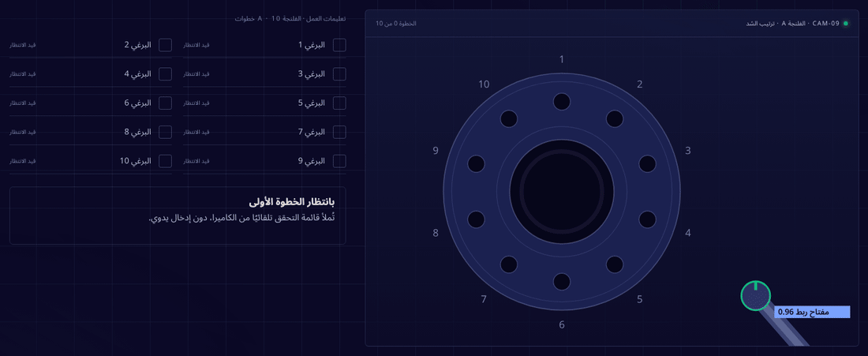Click bolt hole number 4 on the flange
This screenshot has width=868, height=356.
coord(647,219)
